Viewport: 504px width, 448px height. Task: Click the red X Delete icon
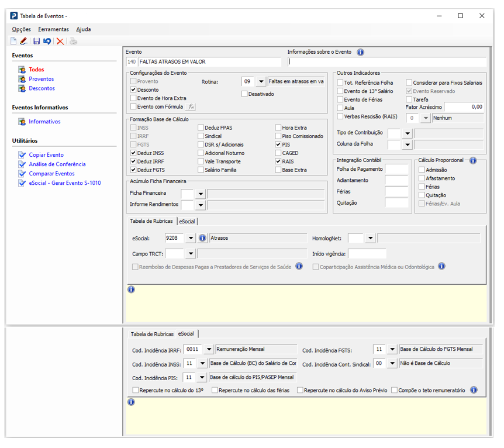pos(60,41)
